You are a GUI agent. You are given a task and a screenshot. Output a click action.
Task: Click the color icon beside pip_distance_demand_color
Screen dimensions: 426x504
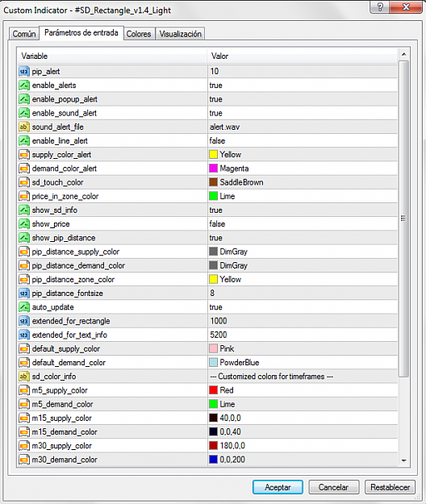point(24,265)
